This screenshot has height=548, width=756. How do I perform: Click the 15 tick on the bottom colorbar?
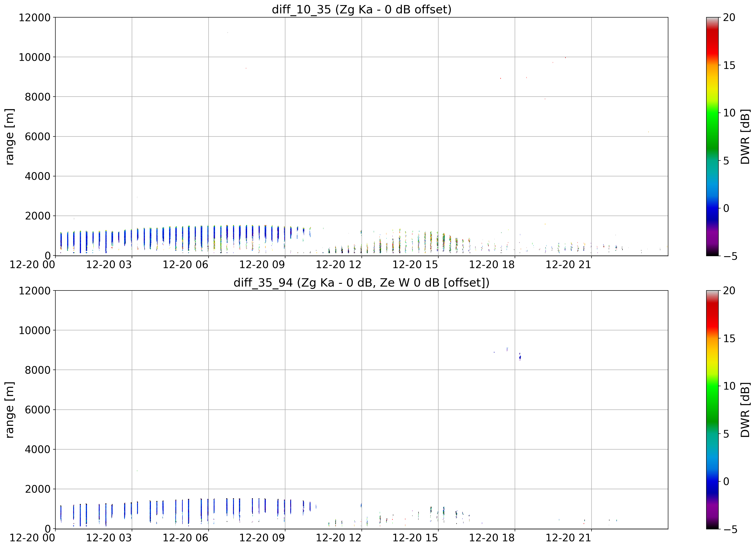pyautogui.click(x=729, y=338)
